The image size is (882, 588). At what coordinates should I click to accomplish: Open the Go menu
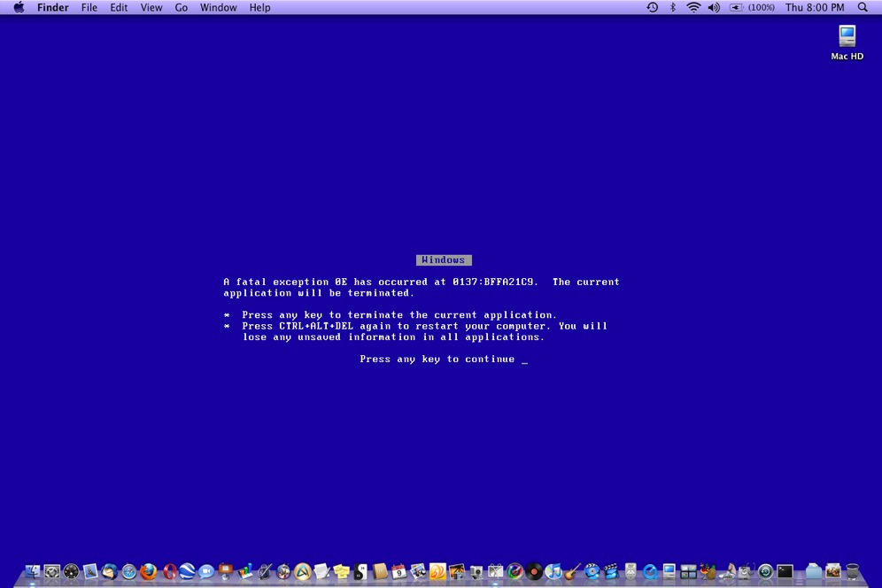pos(182,7)
